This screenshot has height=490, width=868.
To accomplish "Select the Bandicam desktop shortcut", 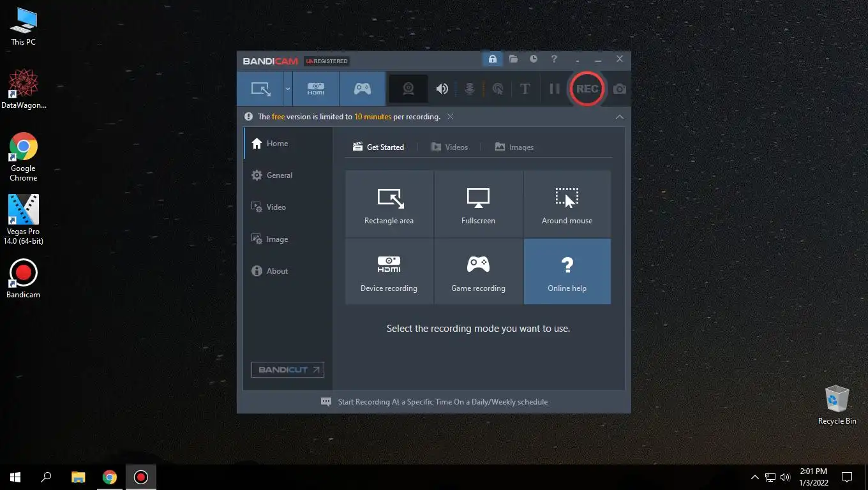I will tap(23, 279).
